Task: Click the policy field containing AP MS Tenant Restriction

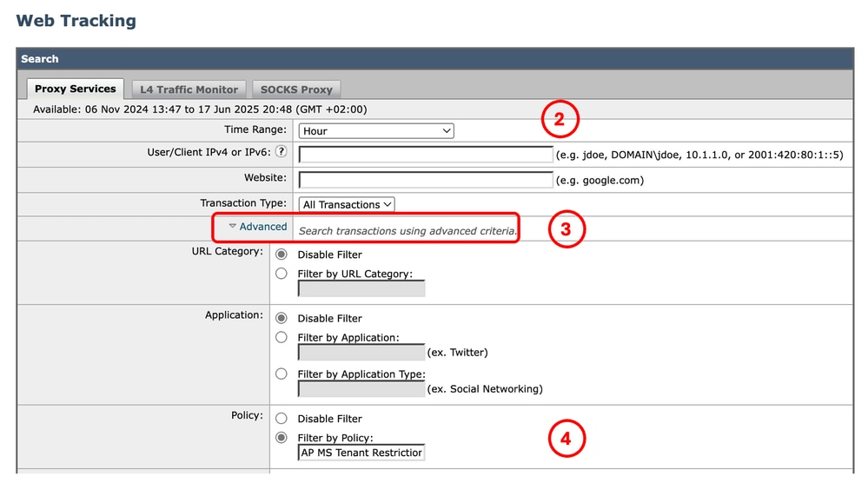Action: (361, 453)
